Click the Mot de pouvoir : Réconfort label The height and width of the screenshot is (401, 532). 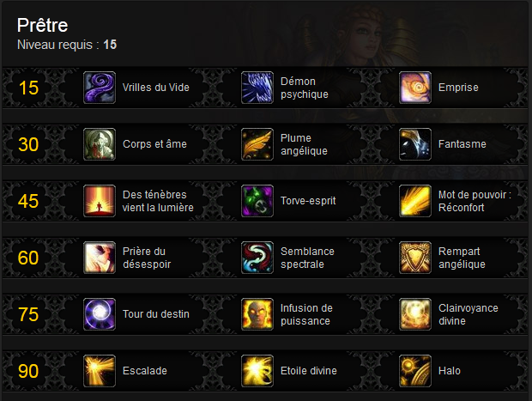pyautogui.click(x=475, y=201)
